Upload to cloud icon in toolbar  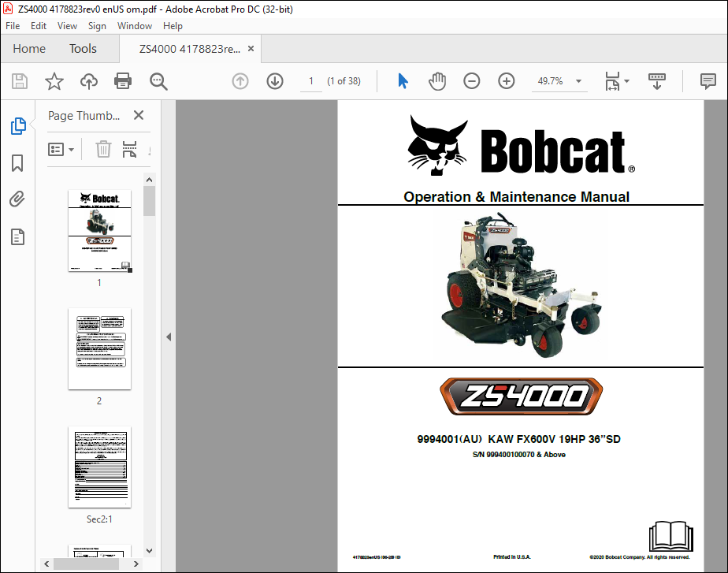pos(89,81)
